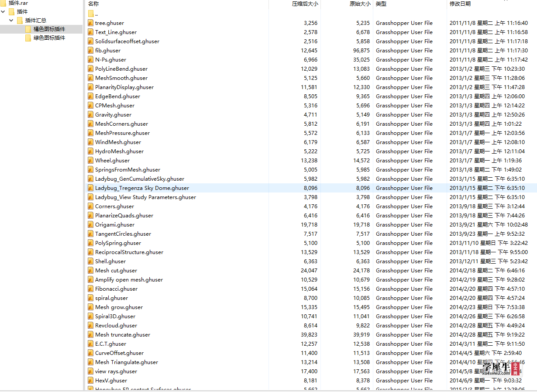The height and width of the screenshot is (392, 537).
Task: Sort by 压缩后大小 column header
Action: click(305, 4)
